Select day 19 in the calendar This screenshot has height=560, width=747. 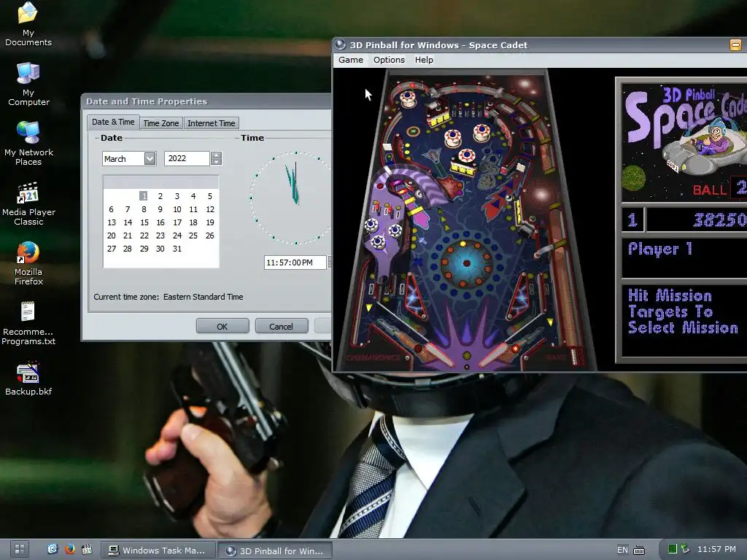pyautogui.click(x=209, y=222)
